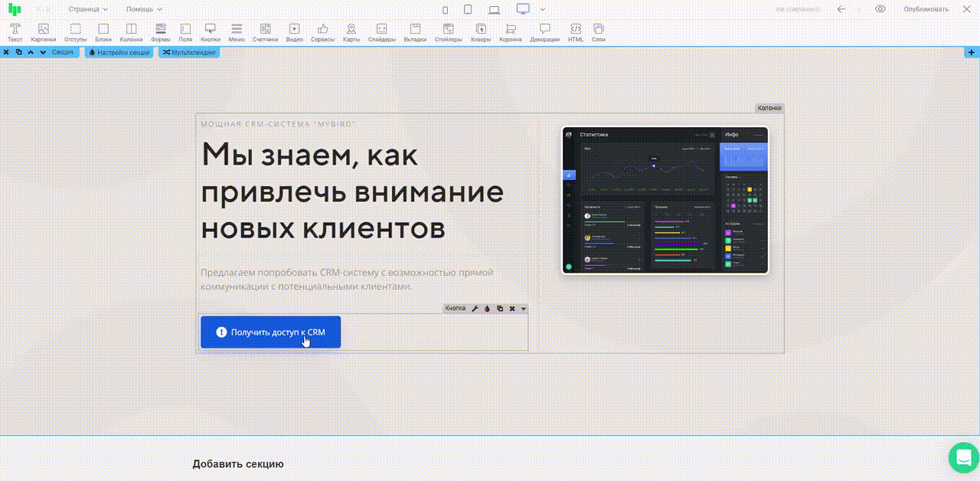Switch to desktop monitor view
This screenshot has height=481, width=980.
point(523,9)
